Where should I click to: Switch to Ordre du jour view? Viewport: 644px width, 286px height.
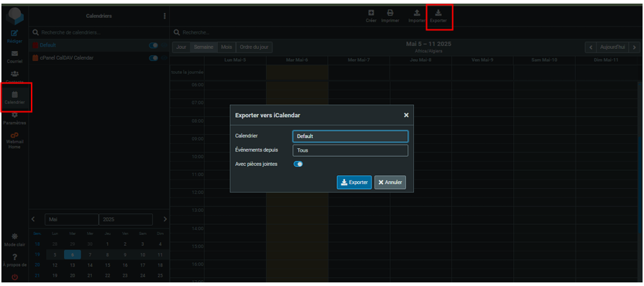[254, 47]
